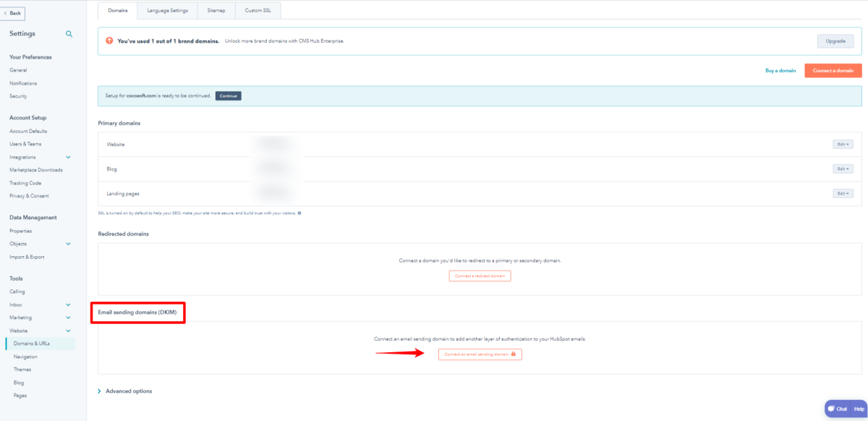
Task: Click the Buy a domain link
Action: click(780, 71)
